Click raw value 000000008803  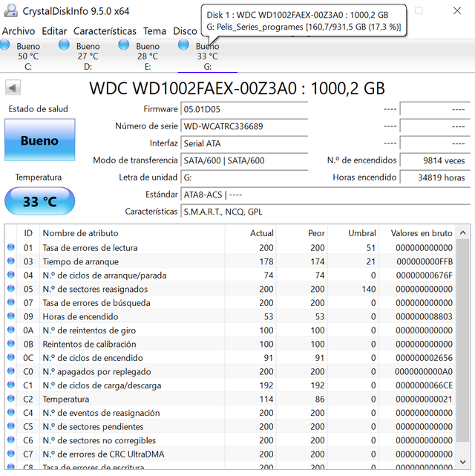(x=425, y=316)
